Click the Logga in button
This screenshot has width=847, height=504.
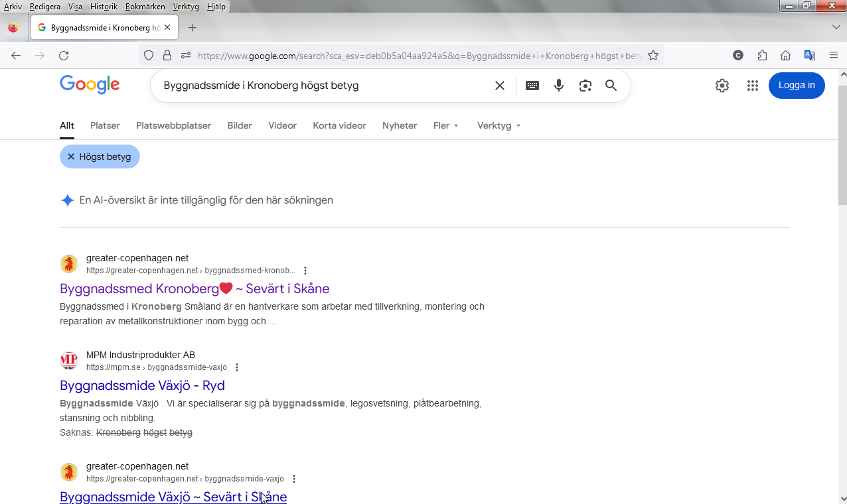(797, 86)
